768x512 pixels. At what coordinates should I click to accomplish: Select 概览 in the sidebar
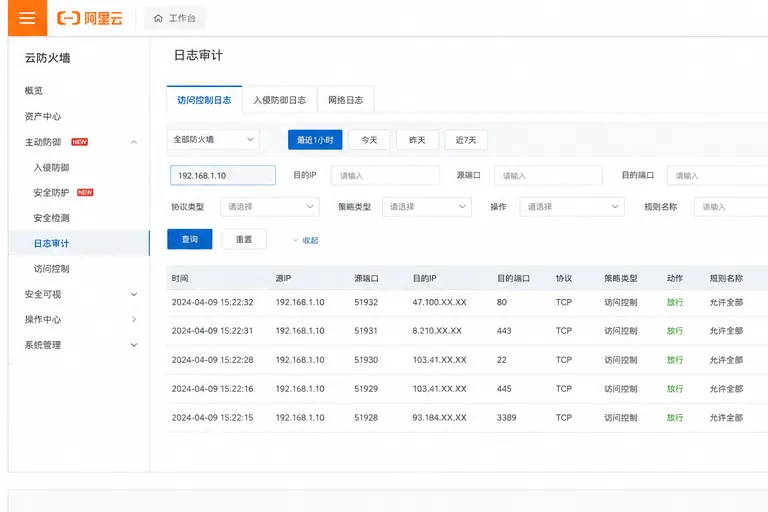point(34,91)
